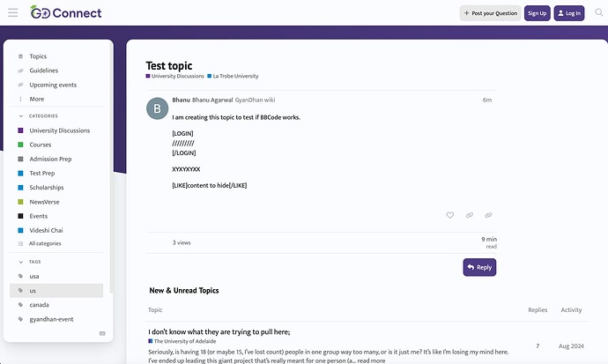Click the '3 views' text

(182, 242)
